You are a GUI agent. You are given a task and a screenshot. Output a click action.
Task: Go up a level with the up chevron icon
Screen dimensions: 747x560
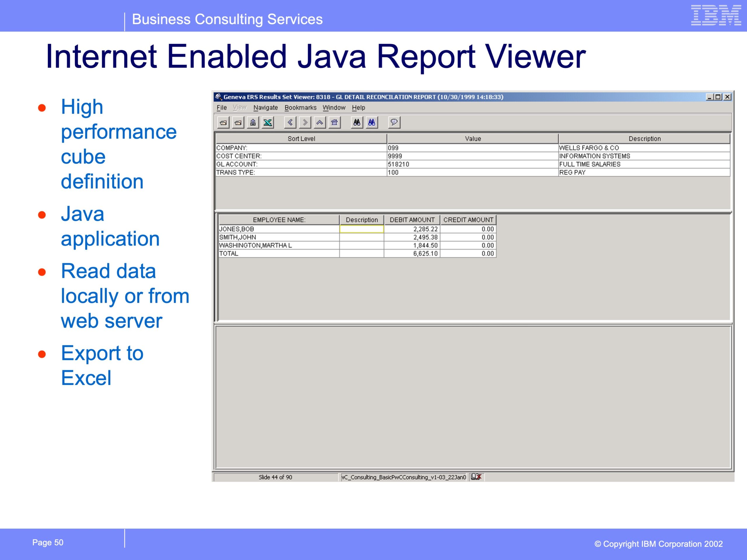coord(320,123)
